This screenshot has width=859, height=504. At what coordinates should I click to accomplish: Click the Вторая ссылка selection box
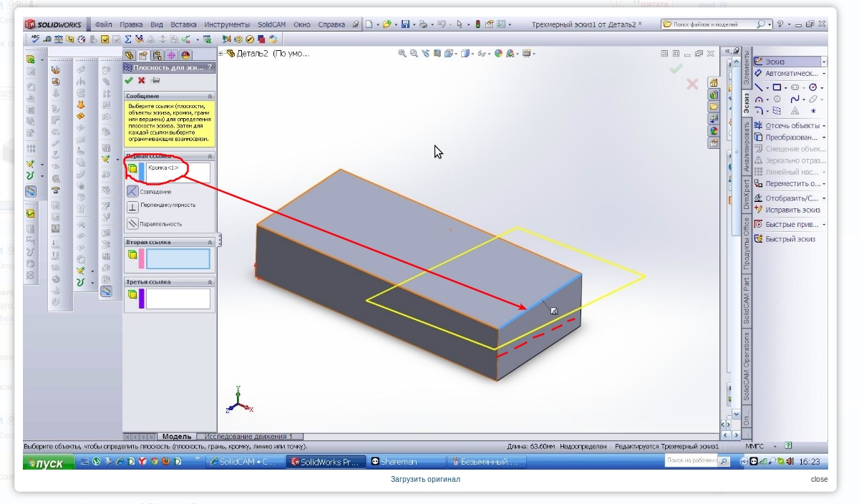178,258
